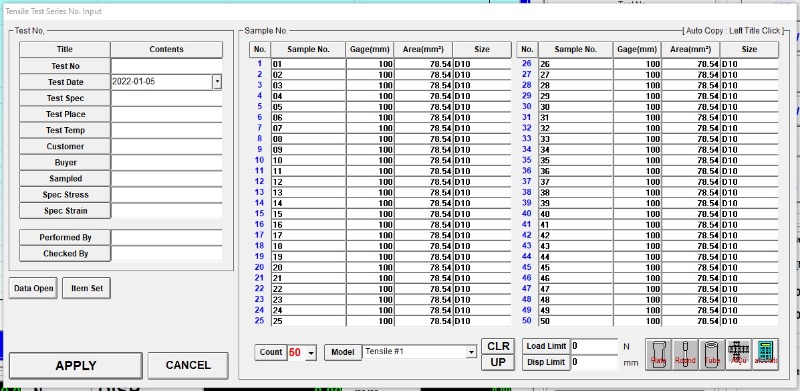This screenshot has width=800, height=391.
Task: Click the Area cell in row 10
Action: [x=423, y=160]
